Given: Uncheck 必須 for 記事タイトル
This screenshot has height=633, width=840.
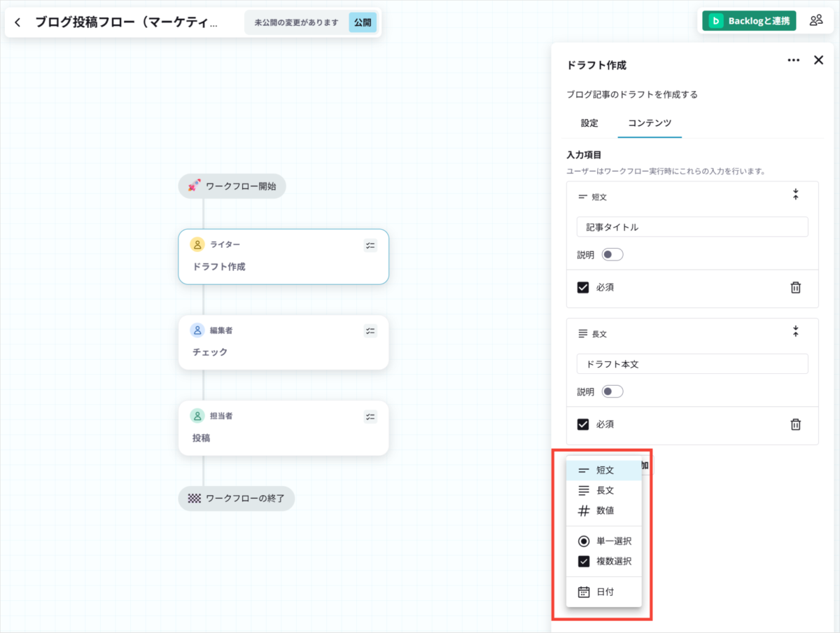Looking at the screenshot, I should tap(583, 287).
